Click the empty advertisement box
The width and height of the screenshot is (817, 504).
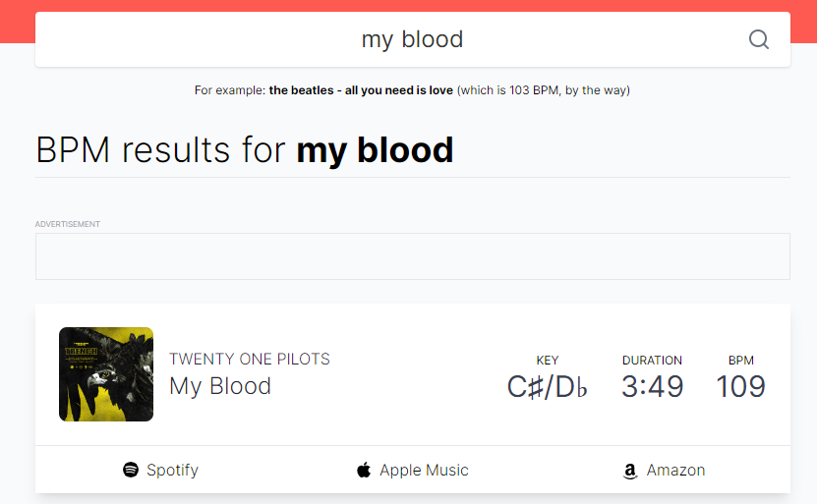[x=412, y=256]
